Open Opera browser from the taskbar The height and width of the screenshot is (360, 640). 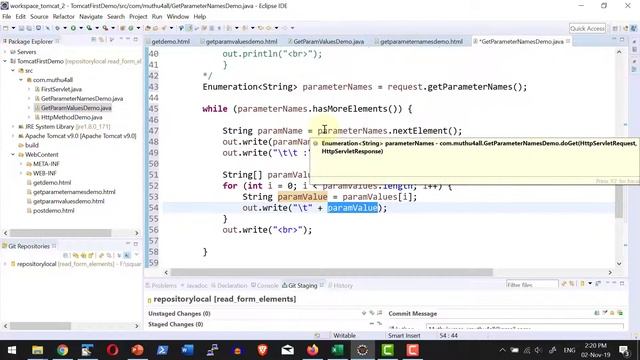coord(112,350)
